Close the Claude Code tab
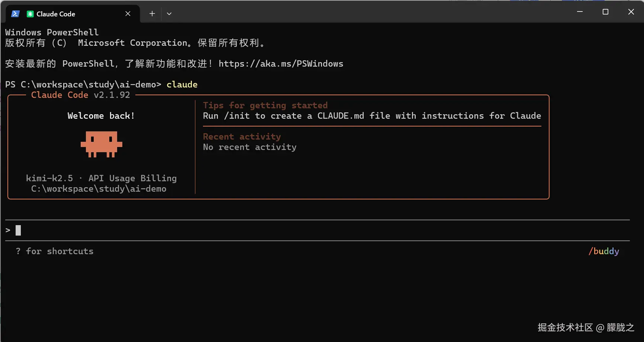 click(x=128, y=14)
